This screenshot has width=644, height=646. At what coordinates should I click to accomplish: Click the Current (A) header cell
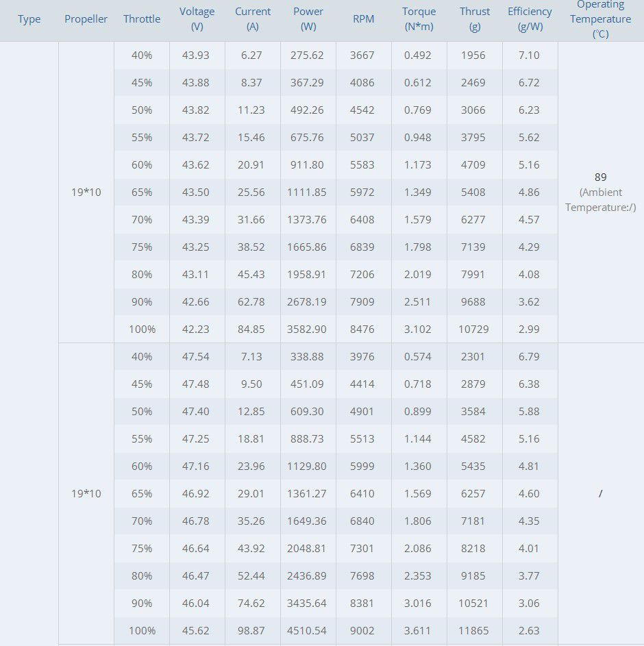click(x=252, y=19)
